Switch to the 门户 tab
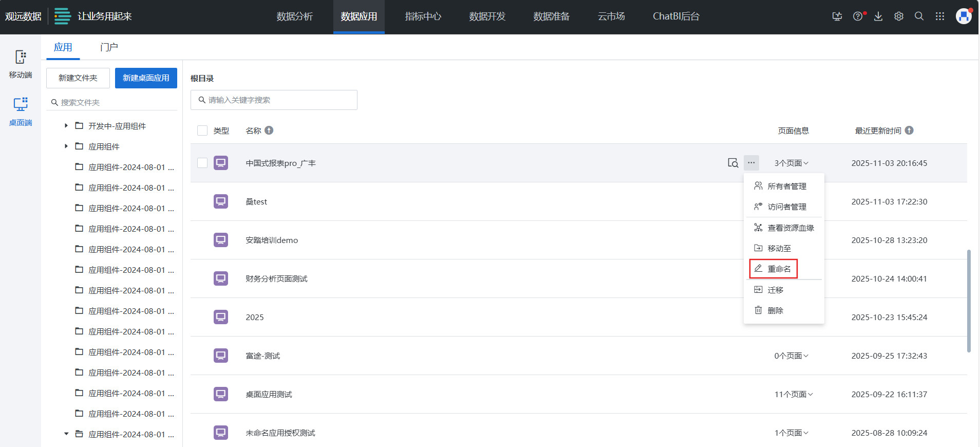980x447 pixels. (109, 47)
